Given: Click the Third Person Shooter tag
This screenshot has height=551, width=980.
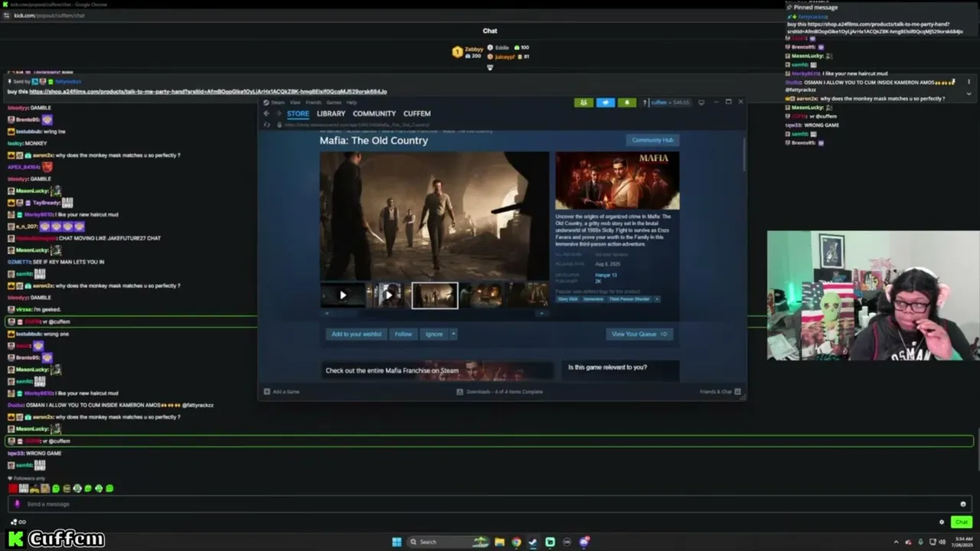Looking at the screenshot, I should (x=629, y=298).
